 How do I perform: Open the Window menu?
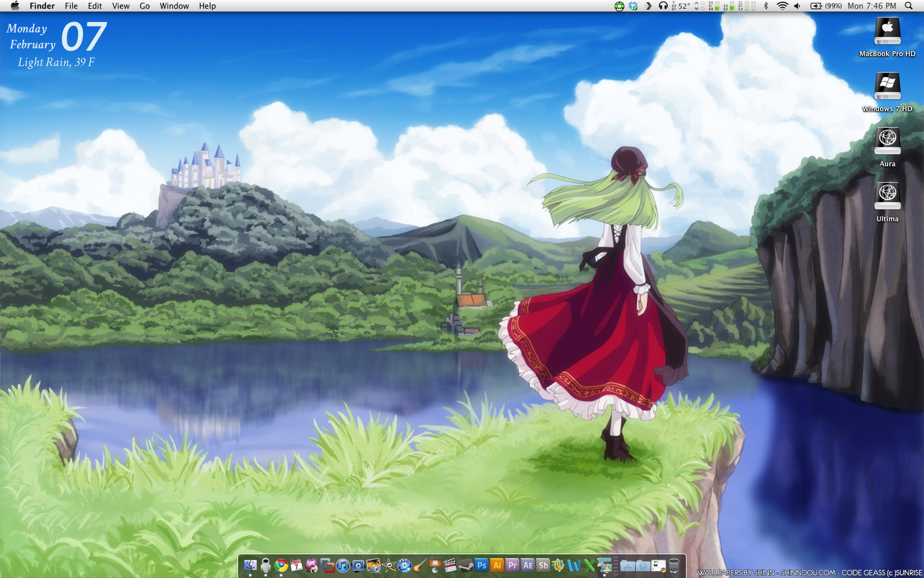pos(174,6)
